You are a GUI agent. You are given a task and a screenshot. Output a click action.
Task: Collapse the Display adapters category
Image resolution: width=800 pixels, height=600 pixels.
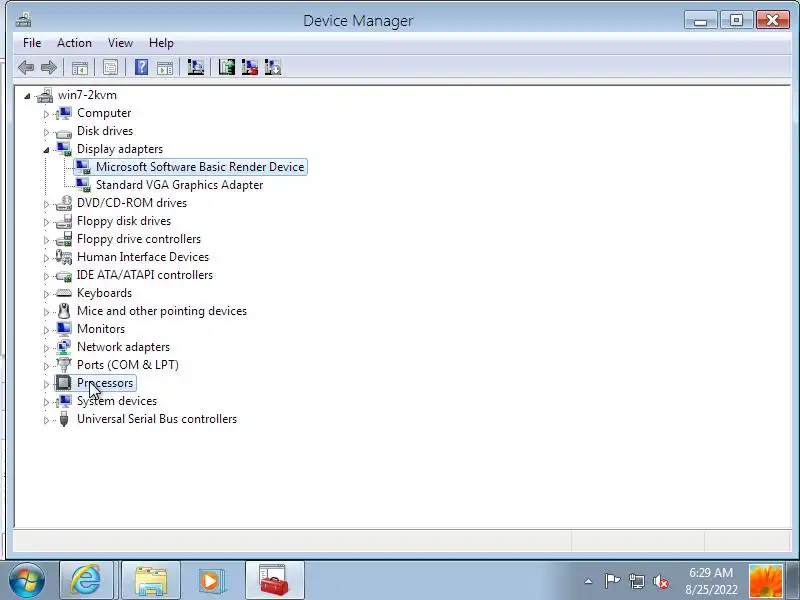(46, 149)
